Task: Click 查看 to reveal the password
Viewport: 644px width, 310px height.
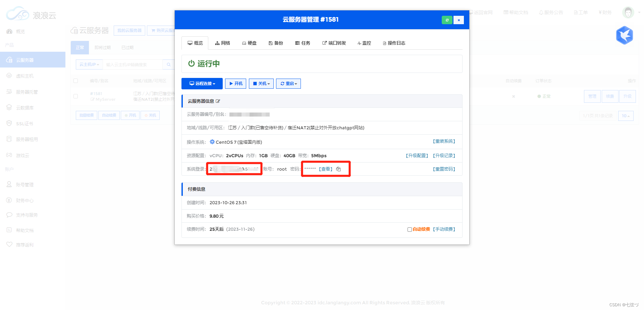Action: tap(325, 169)
